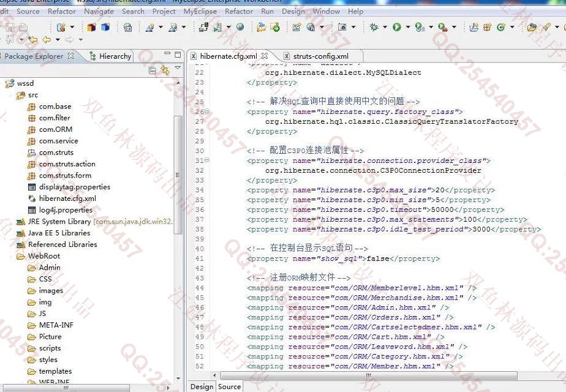Click the screenshot capture camera icon
The height and width of the screenshot is (392, 566).
tap(342, 27)
